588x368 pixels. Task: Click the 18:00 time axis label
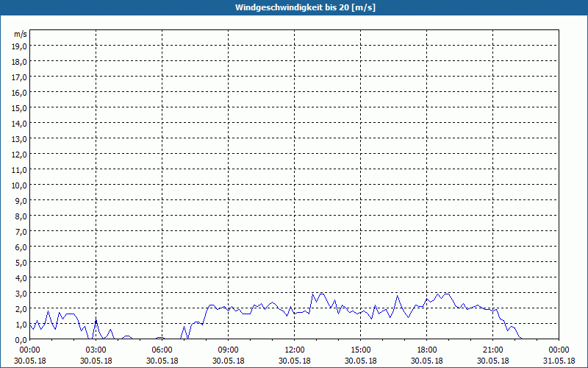[x=427, y=350]
